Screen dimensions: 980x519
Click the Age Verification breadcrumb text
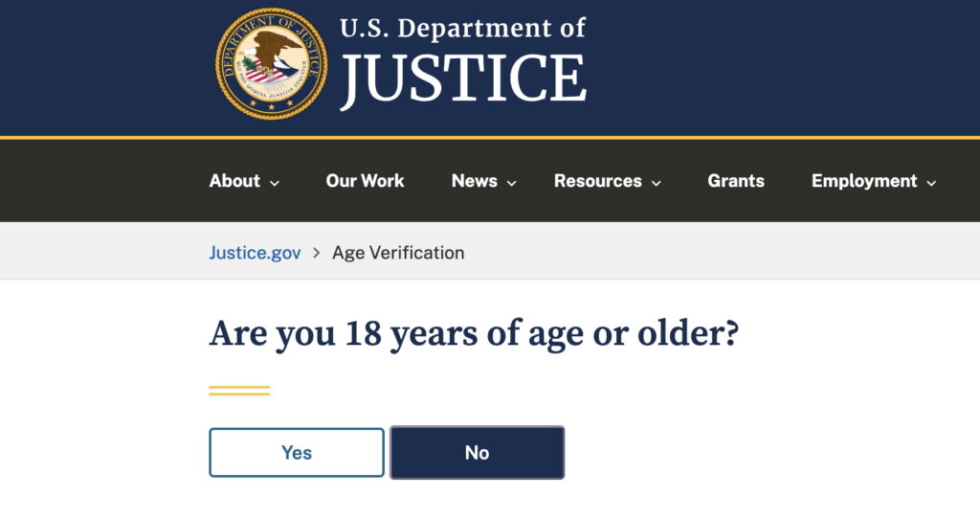398,253
